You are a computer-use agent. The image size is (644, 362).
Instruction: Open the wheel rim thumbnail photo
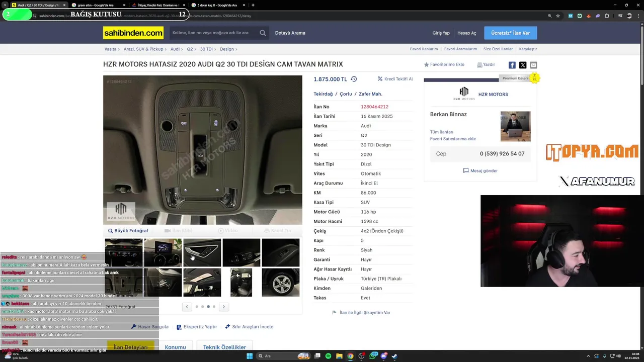click(x=280, y=282)
